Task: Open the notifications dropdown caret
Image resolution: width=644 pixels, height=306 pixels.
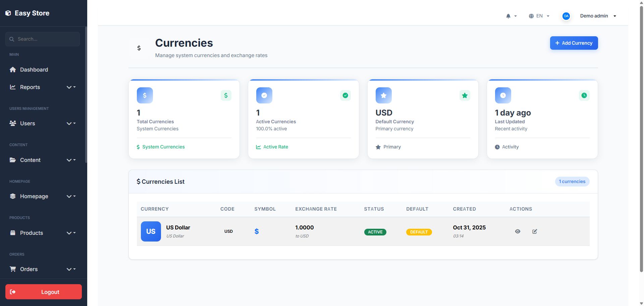Action: point(516,16)
